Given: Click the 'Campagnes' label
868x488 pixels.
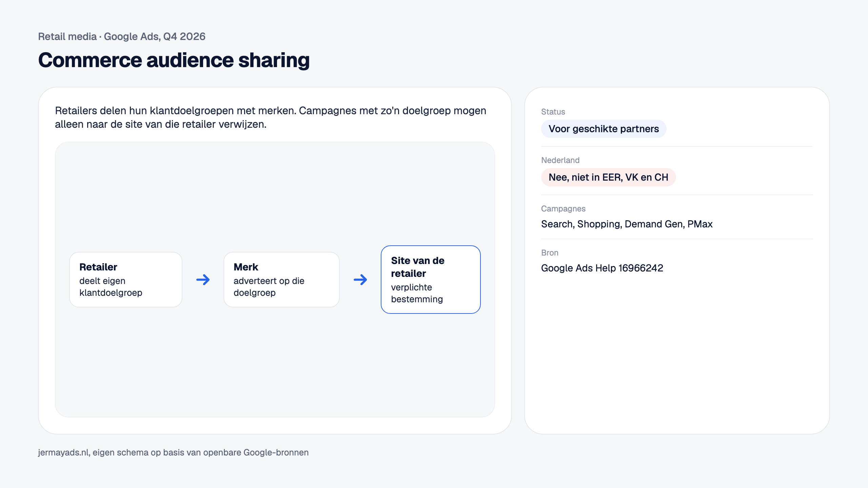Looking at the screenshot, I should pyautogui.click(x=563, y=209).
